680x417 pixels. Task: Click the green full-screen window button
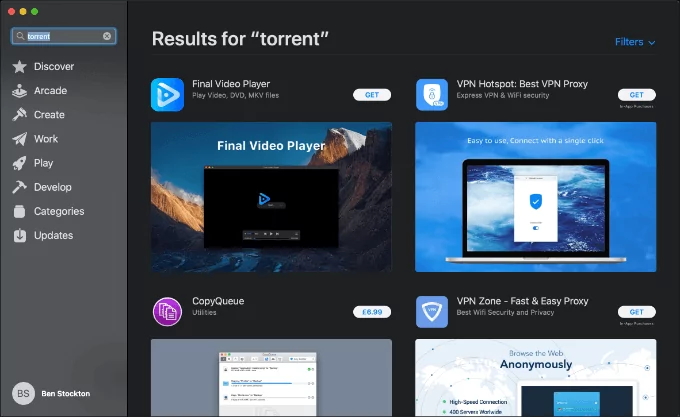[x=35, y=12]
